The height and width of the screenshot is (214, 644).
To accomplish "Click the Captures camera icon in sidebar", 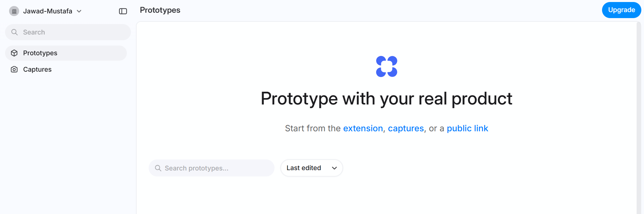I will [x=14, y=69].
